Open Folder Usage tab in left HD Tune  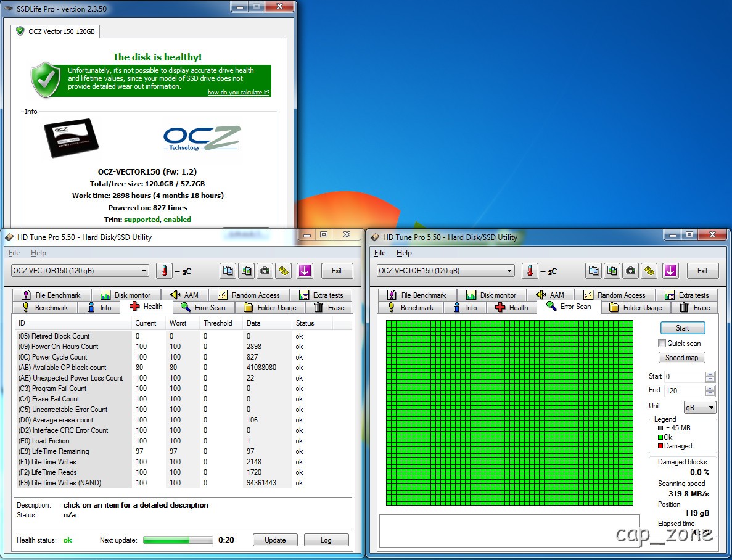coord(270,307)
